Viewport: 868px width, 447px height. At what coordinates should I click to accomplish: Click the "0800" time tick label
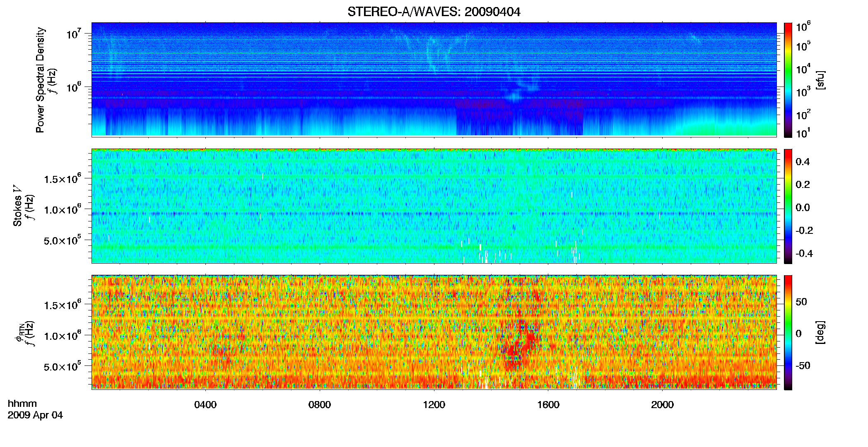click(x=320, y=404)
